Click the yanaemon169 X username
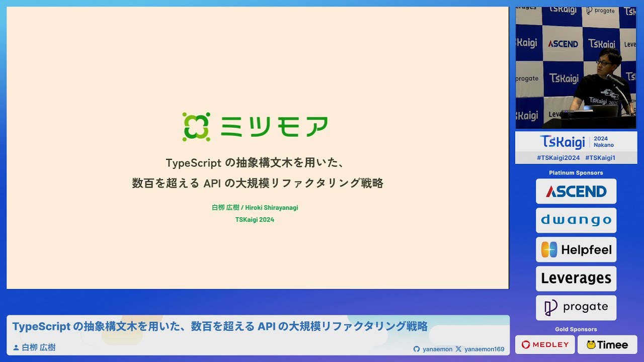644x362 pixels. (x=484, y=349)
